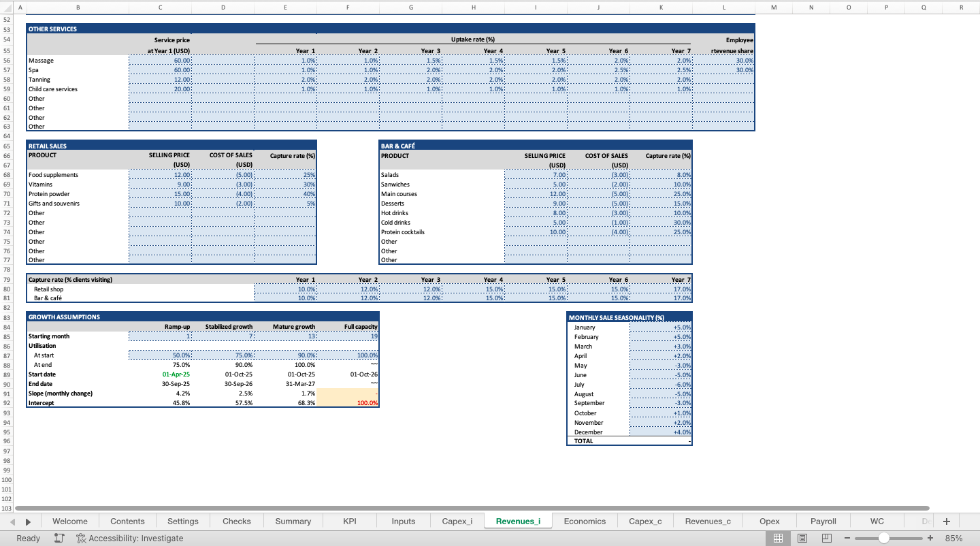The height and width of the screenshot is (546, 980).
Task: Open Page Break Preview icon
Action: 825,538
